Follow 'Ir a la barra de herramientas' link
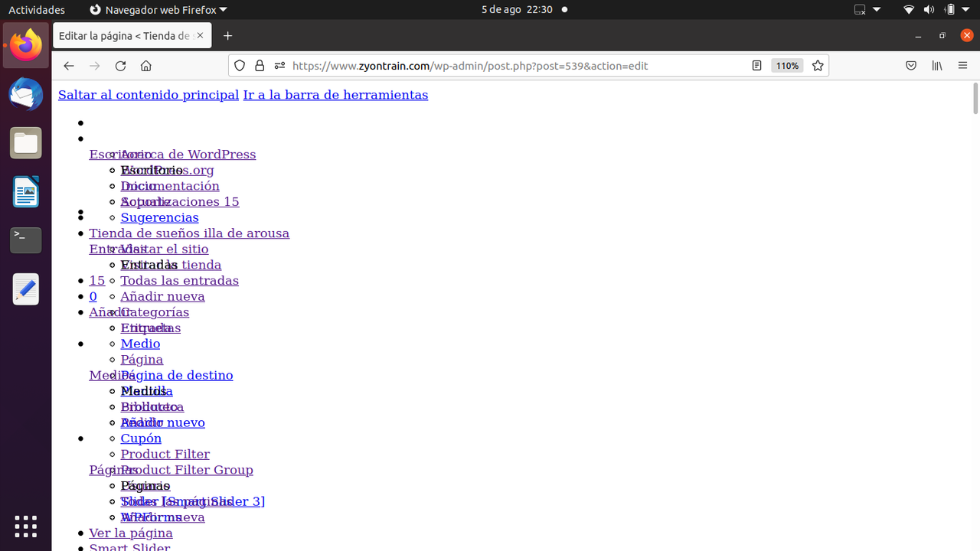This screenshot has width=980, height=551. (335, 95)
